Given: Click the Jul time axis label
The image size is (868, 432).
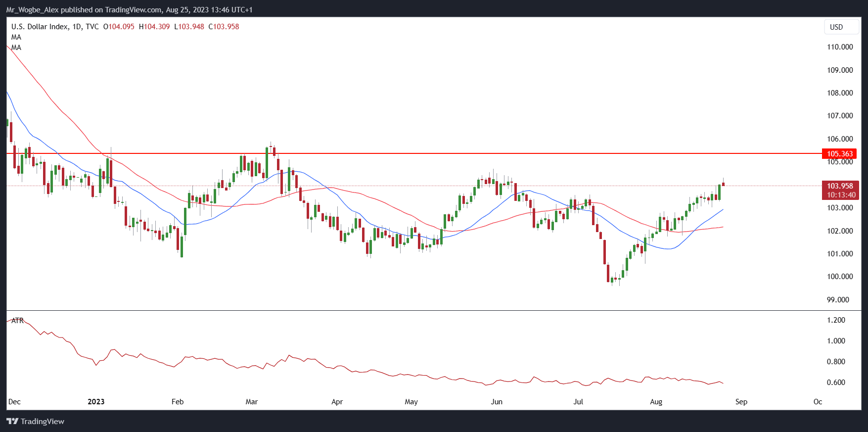Looking at the screenshot, I should pyautogui.click(x=578, y=401).
